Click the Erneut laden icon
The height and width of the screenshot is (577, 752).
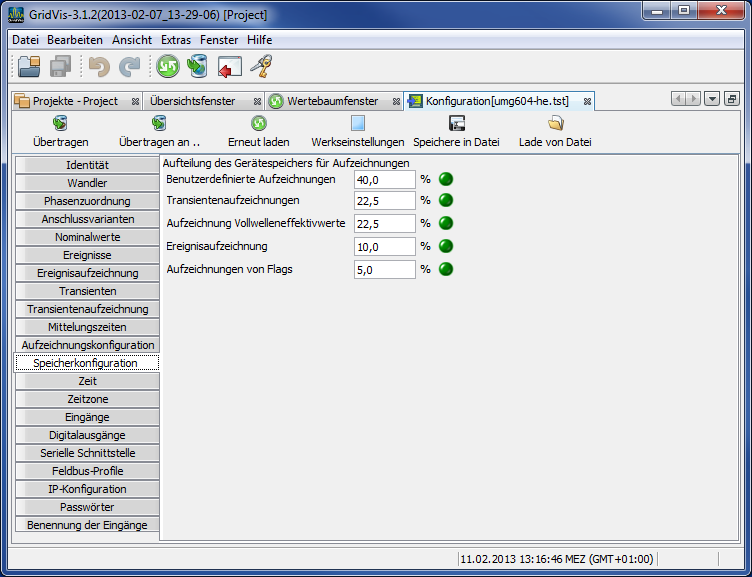pyautogui.click(x=258, y=123)
